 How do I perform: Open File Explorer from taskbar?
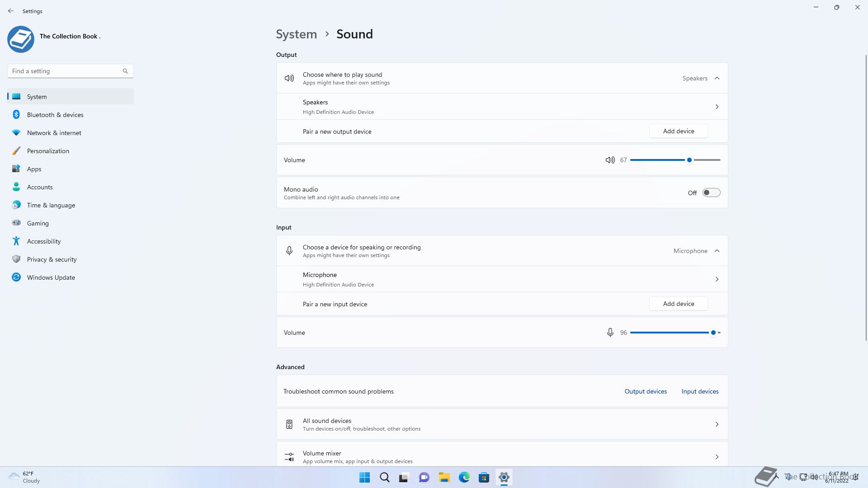tap(444, 477)
